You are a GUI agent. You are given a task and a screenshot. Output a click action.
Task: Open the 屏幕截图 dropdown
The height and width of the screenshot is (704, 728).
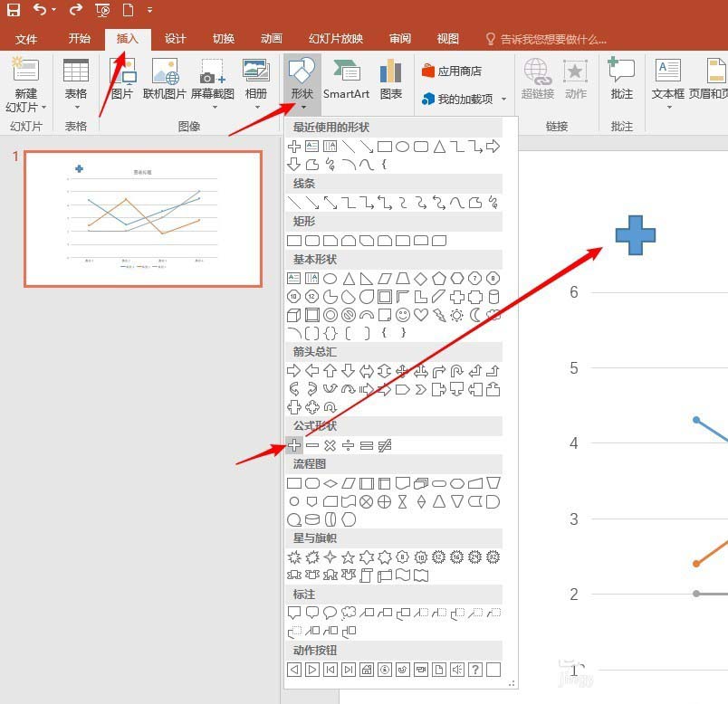214,107
